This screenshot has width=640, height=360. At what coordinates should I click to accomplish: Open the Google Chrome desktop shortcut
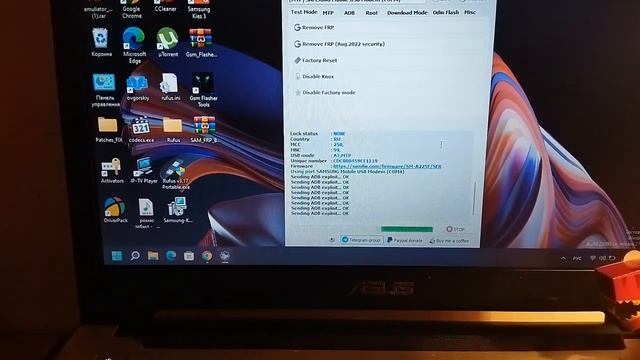coord(131,9)
